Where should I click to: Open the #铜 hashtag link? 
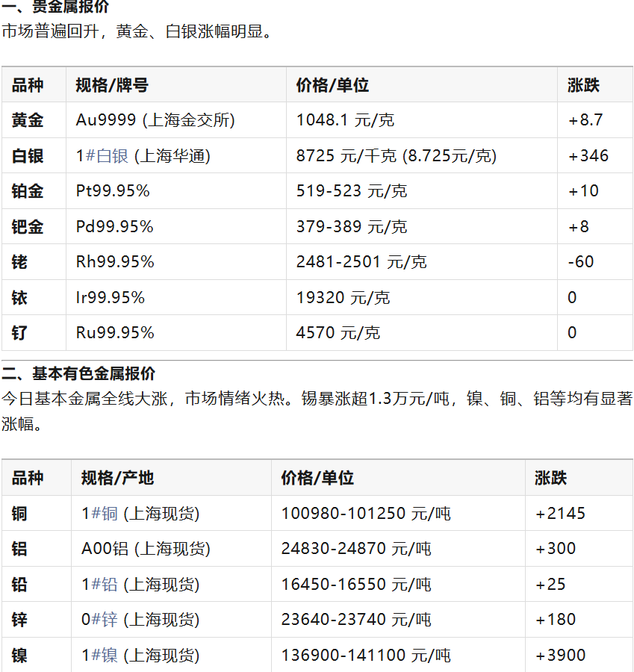coord(104,514)
